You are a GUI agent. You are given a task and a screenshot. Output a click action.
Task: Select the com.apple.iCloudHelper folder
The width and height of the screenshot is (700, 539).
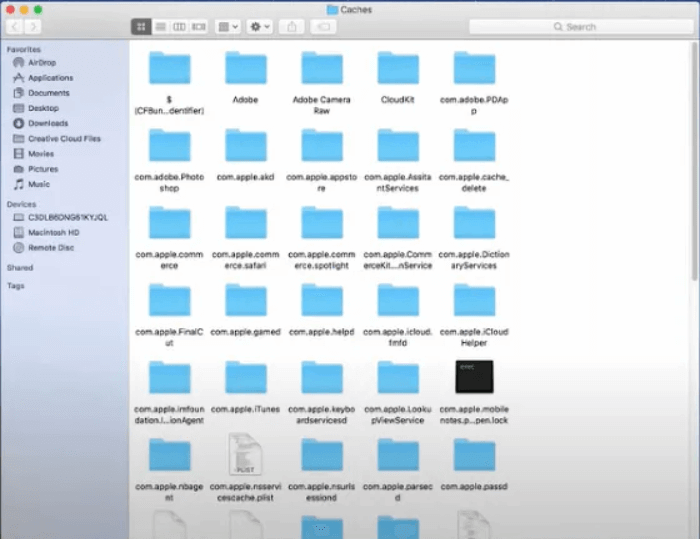click(x=474, y=300)
